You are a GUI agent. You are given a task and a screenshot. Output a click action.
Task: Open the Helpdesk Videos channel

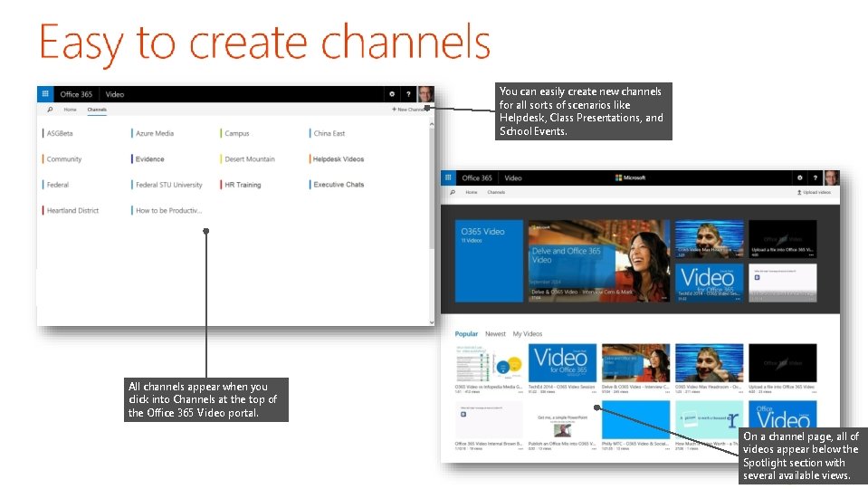click(x=337, y=159)
